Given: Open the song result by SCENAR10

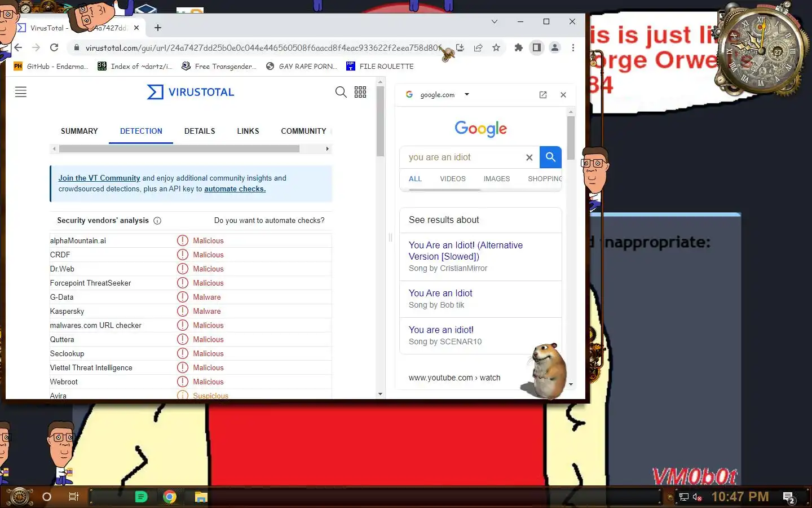Looking at the screenshot, I should pos(441,330).
